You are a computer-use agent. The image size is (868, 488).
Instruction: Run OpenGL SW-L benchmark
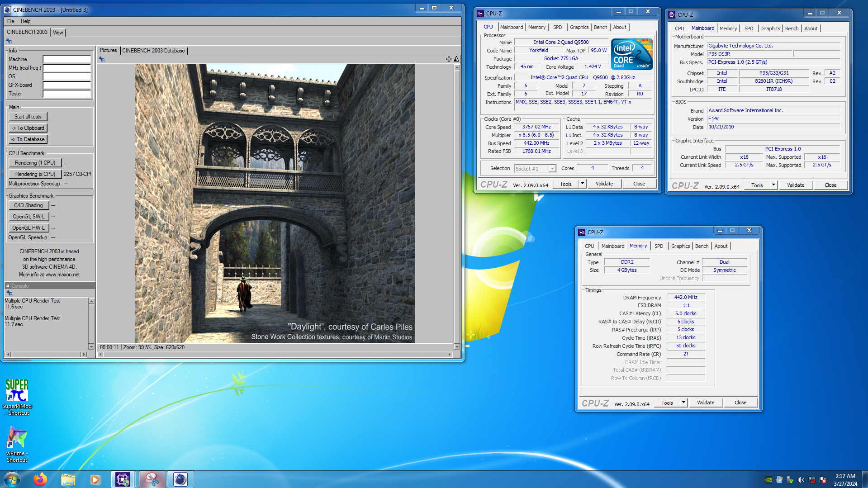click(x=28, y=217)
